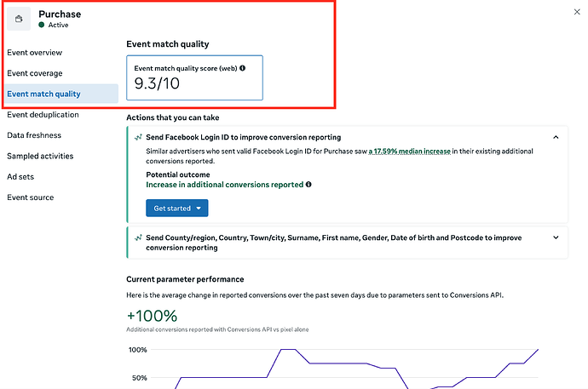Click the Send Facebook Login ID heading
This screenshot has height=389, width=588.
[244, 137]
